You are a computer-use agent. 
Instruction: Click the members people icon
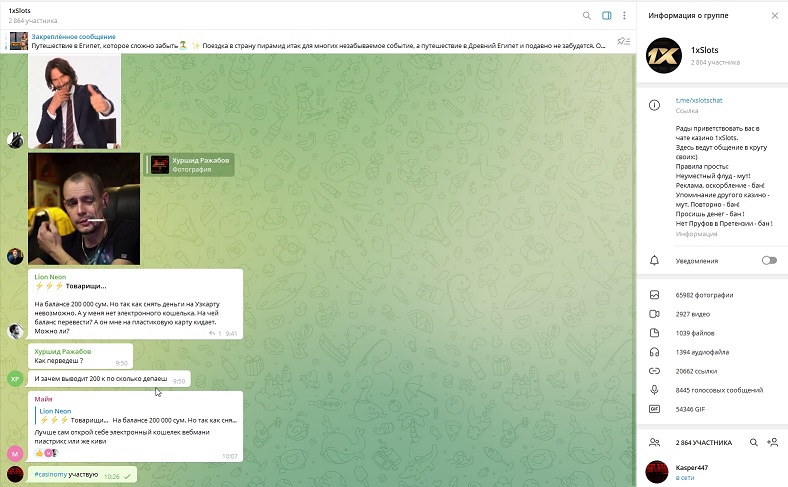click(x=654, y=442)
